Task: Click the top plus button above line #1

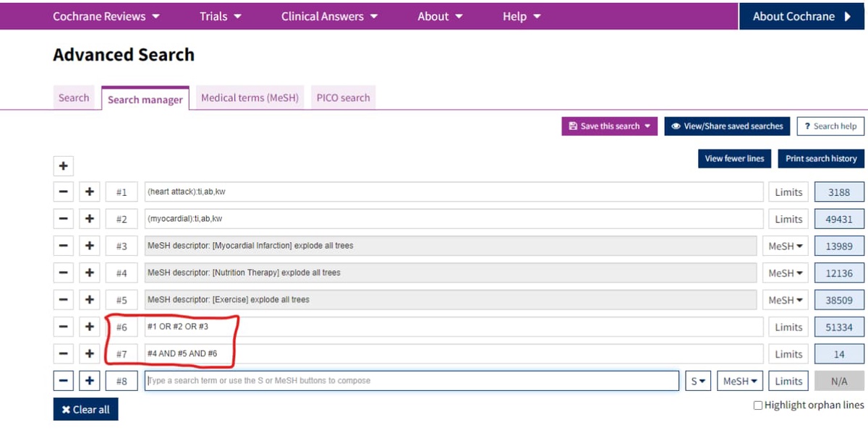Action: (64, 165)
